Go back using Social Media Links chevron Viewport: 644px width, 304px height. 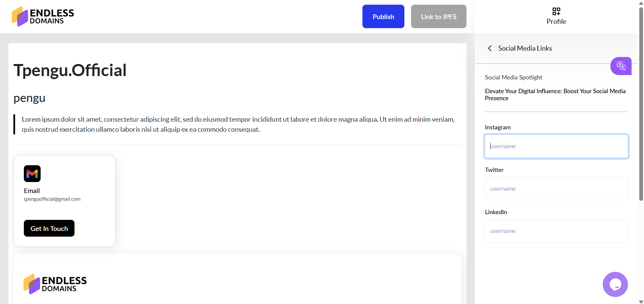pyautogui.click(x=490, y=48)
